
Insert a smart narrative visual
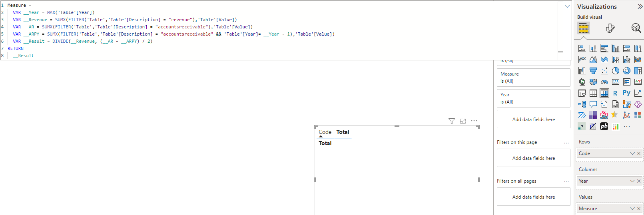(604, 104)
